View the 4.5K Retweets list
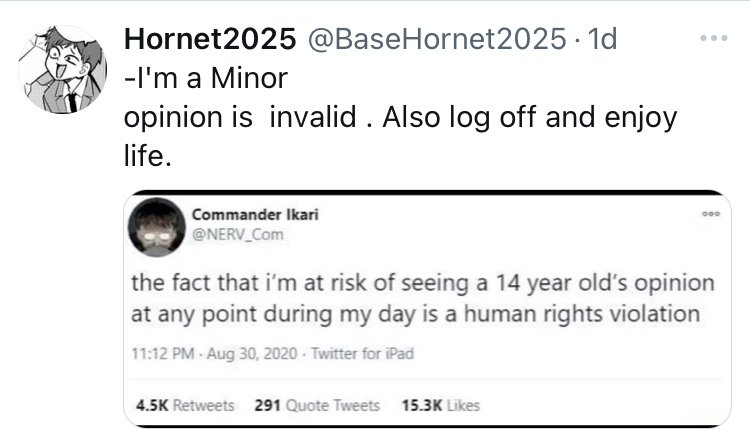The height and width of the screenshot is (444, 750). (185, 405)
